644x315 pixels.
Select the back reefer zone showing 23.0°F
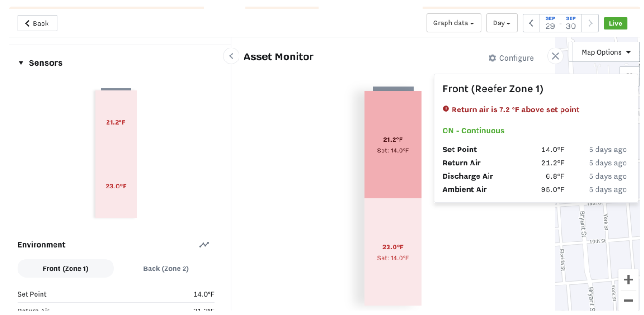(393, 252)
